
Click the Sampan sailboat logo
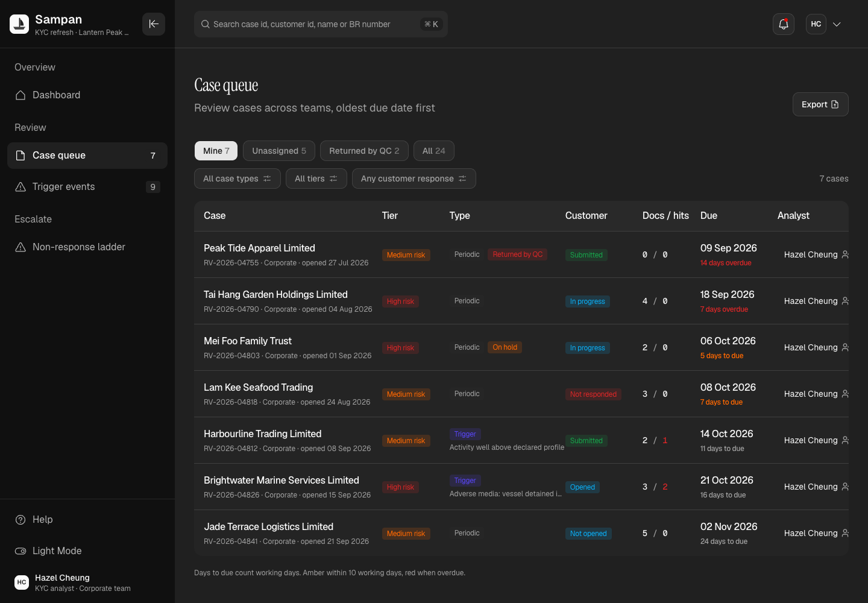(x=19, y=24)
